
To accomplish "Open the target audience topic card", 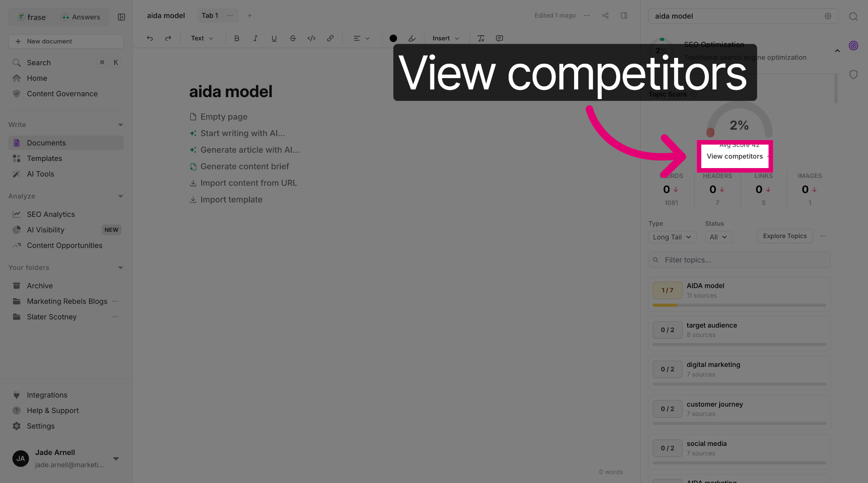I will point(739,333).
